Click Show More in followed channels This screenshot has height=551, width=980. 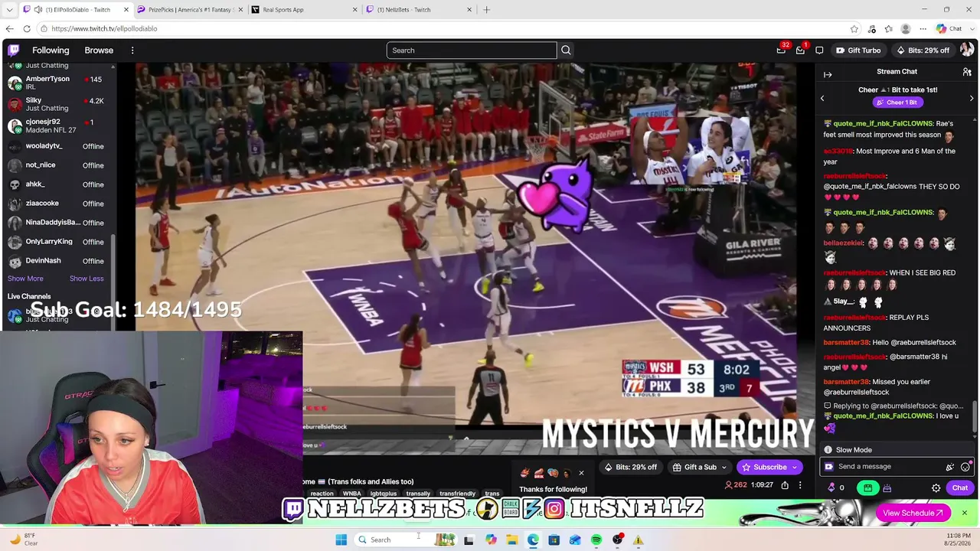[x=25, y=279]
